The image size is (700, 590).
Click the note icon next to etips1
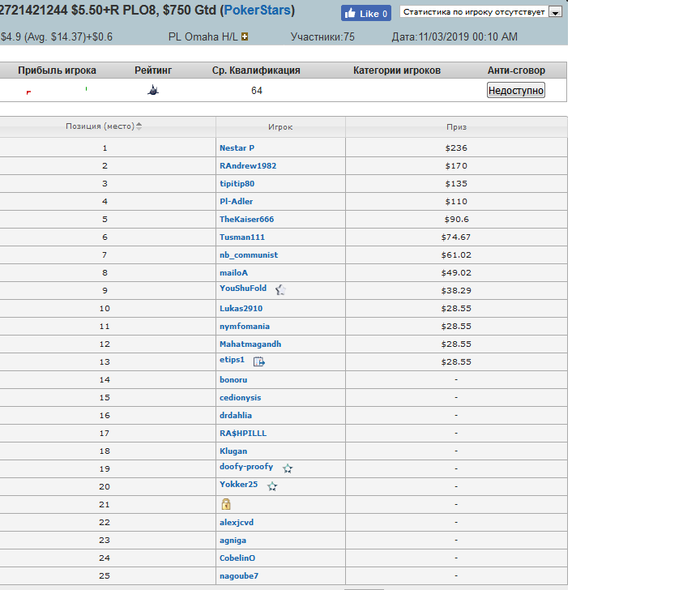[x=259, y=361]
